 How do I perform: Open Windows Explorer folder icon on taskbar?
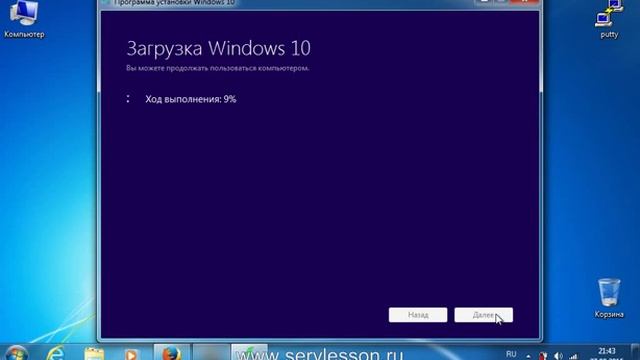(x=94, y=353)
